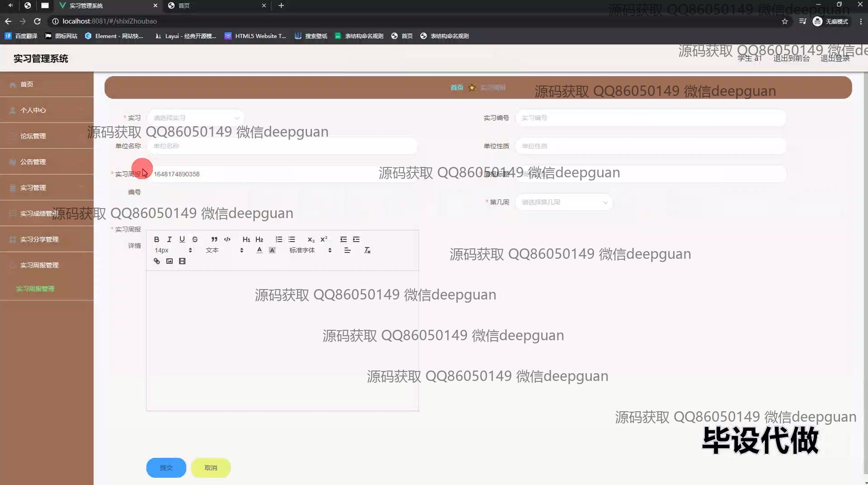
Task: Toggle underline formatting in the editor
Action: [182, 239]
